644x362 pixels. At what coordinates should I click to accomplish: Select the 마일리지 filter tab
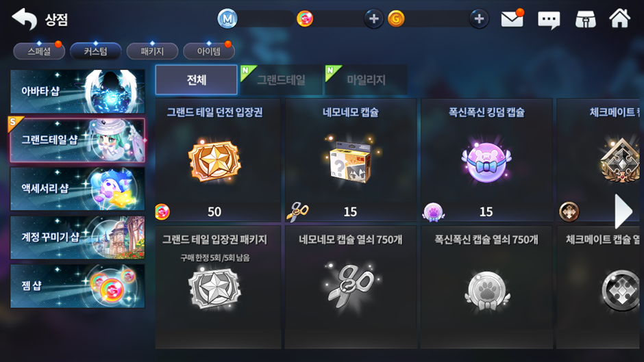tap(366, 79)
